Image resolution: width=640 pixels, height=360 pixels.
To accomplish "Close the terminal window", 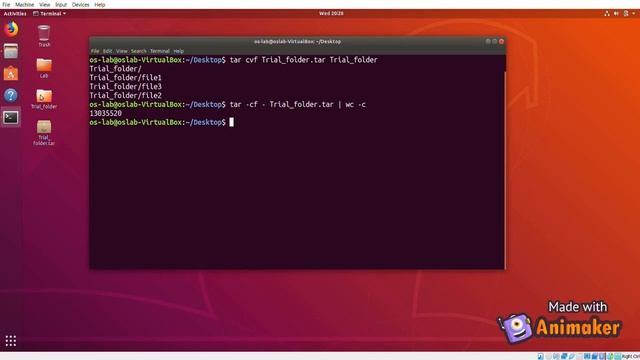I will pos(502,41).
